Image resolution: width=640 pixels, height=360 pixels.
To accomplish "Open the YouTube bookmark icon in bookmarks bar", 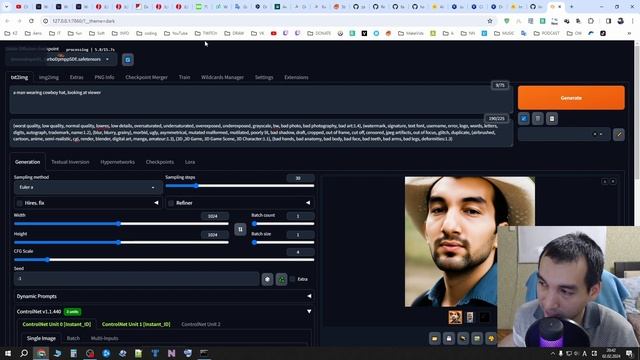I will point(273,33).
